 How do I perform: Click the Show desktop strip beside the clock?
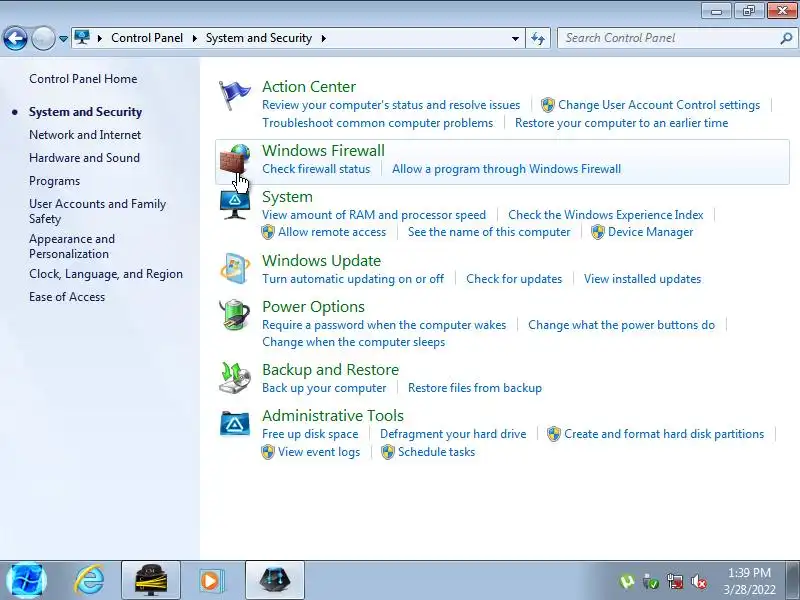793,581
